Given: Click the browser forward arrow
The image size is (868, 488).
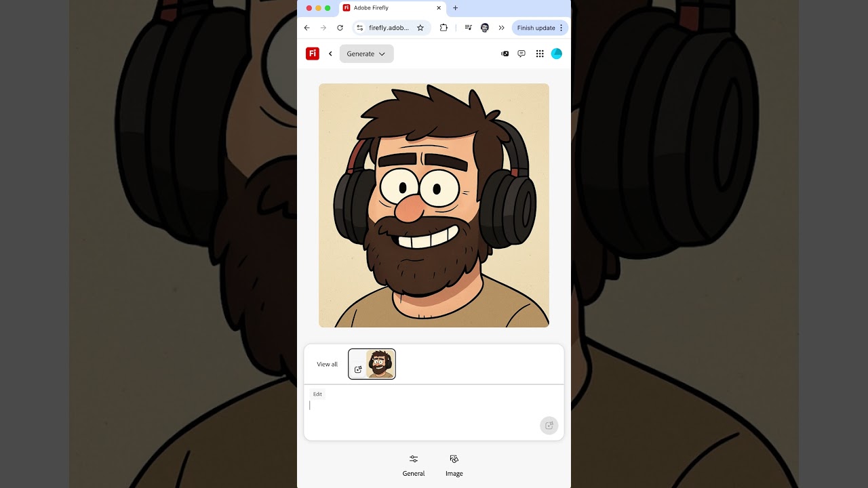Looking at the screenshot, I should [x=323, y=28].
